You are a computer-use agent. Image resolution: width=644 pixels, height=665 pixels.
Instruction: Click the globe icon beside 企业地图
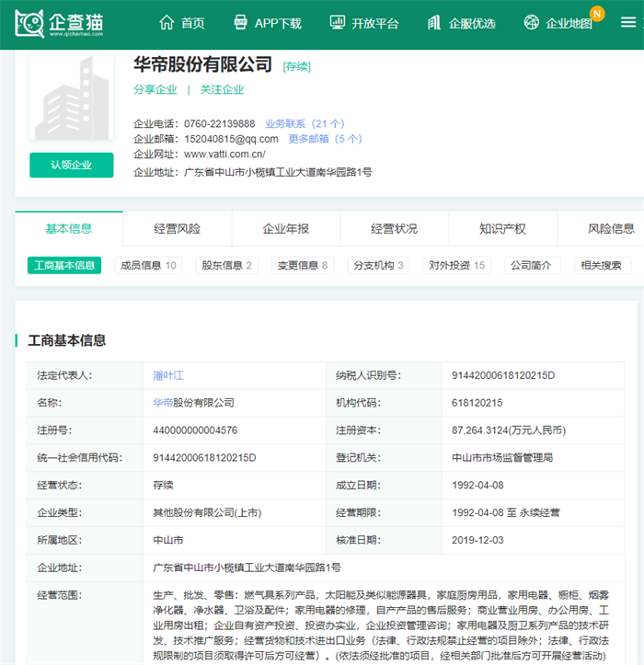[531, 22]
